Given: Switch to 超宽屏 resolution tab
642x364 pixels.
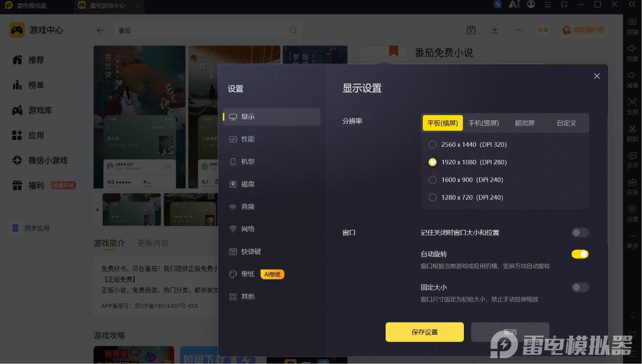Looking at the screenshot, I should [x=525, y=123].
